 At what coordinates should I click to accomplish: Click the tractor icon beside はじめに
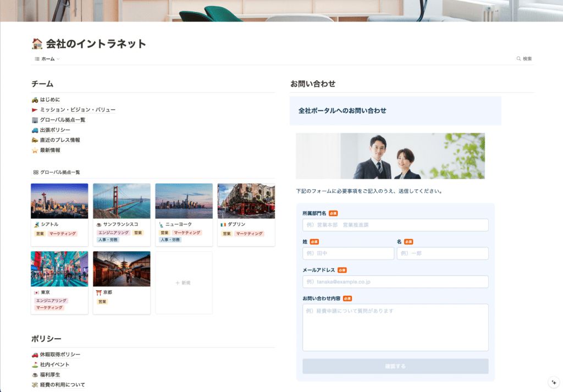click(x=36, y=100)
